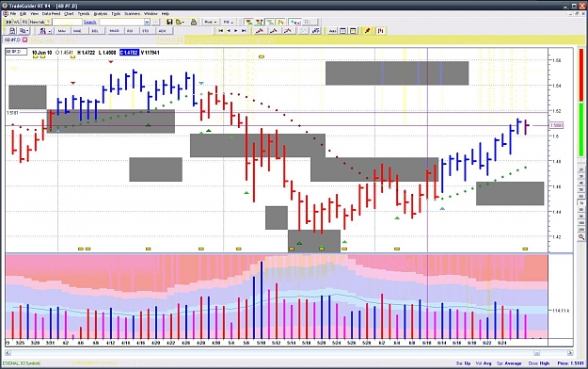
Task: Click the blue trend channels icon
Action: point(315,31)
